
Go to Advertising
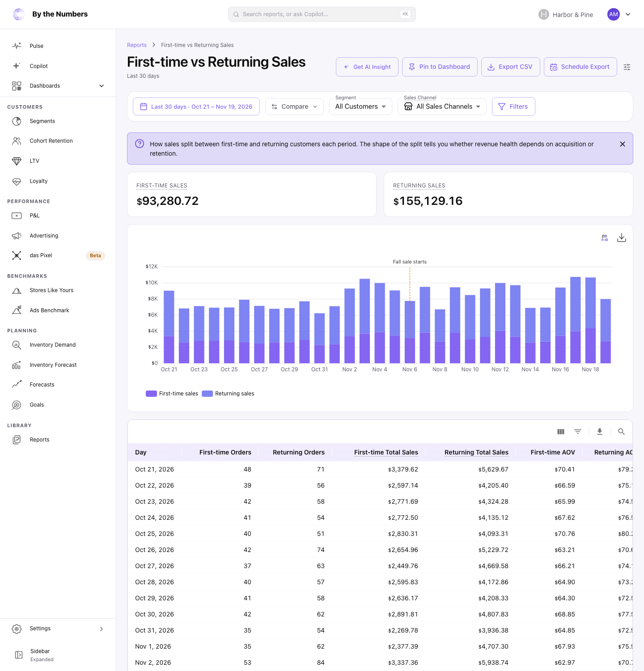click(x=58, y=236)
